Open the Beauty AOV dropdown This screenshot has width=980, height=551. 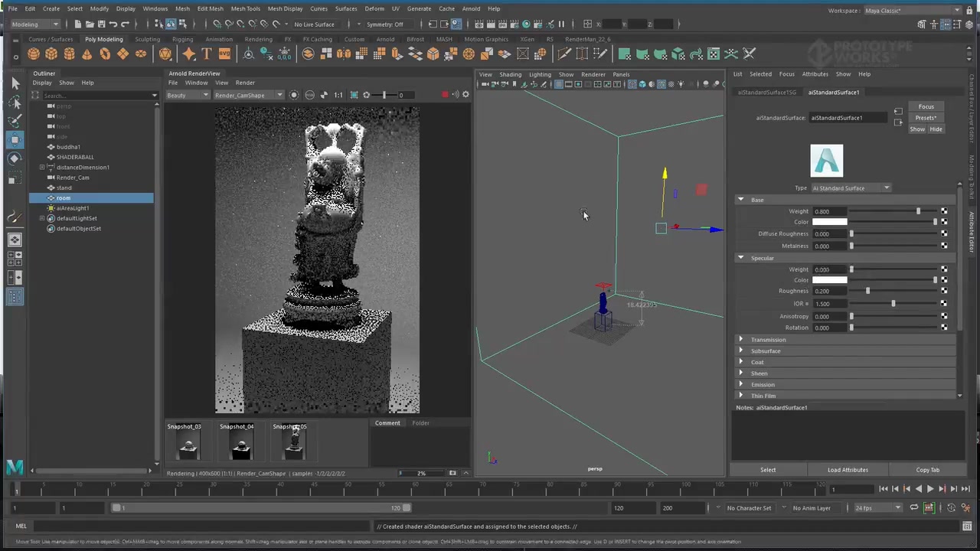tap(188, 95)
